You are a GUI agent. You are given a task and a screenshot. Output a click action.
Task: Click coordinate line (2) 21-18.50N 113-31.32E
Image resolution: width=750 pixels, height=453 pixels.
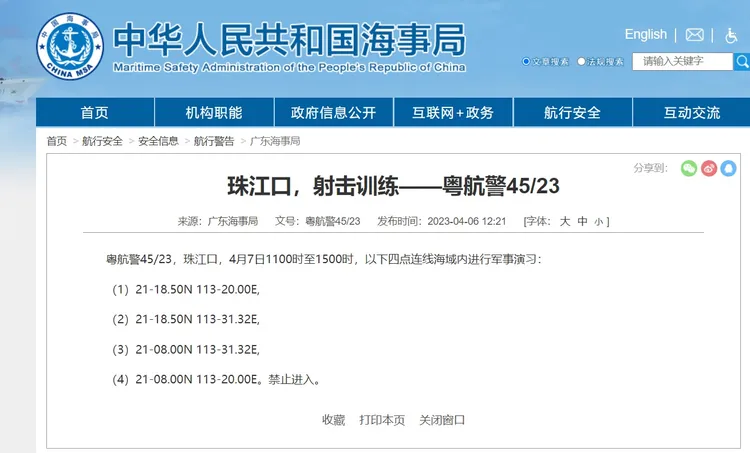186,320
